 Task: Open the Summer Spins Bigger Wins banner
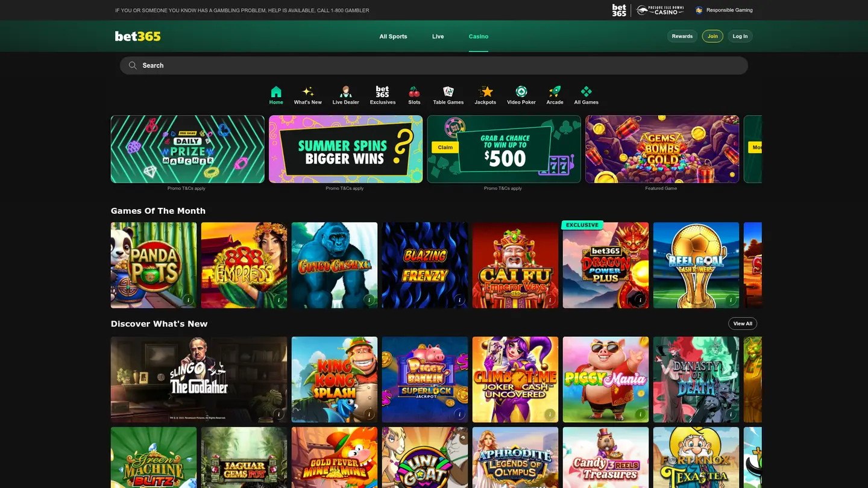click(345, 149)
